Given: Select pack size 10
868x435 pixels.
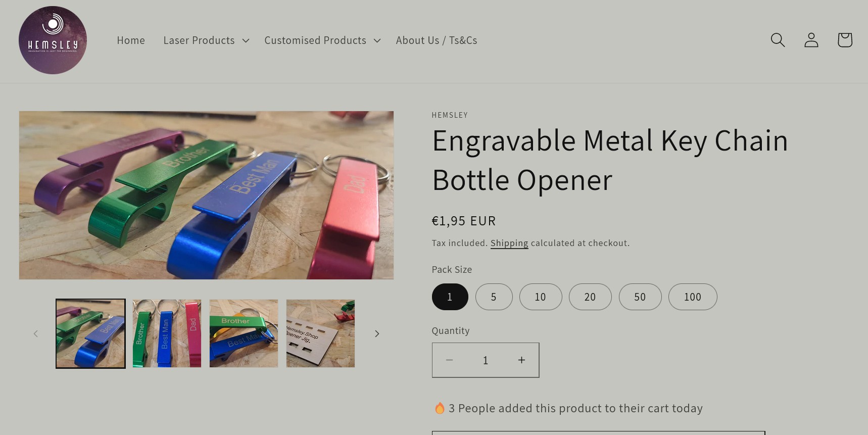Looking at the screenshot, I should coord(540,297).
